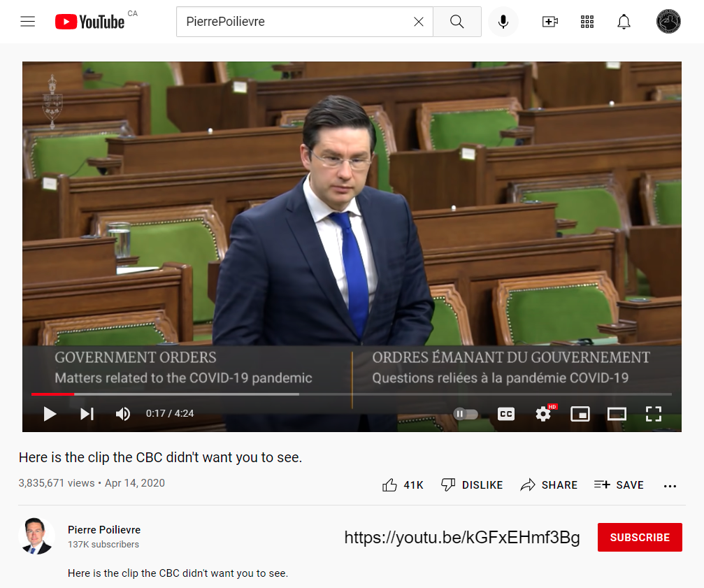Toggle the autoplay switch

(466, 413)
